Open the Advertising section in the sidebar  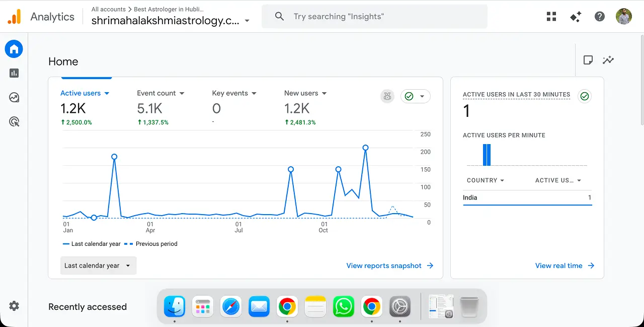tap(14, 121)
